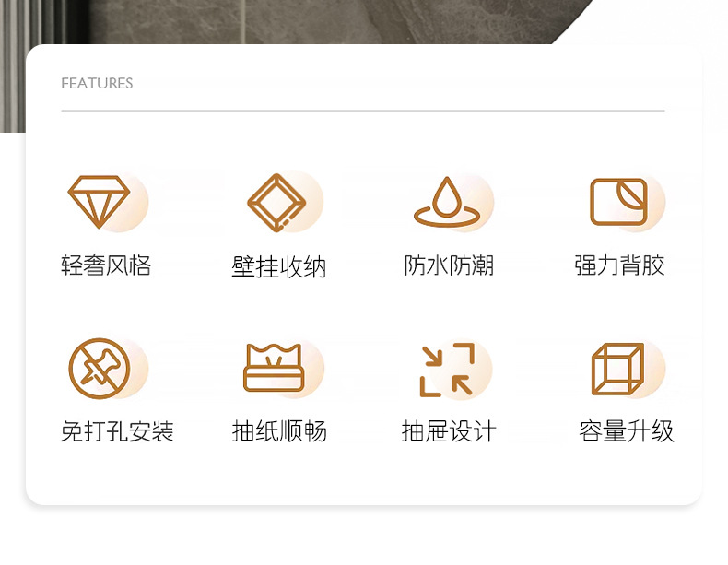
Task: Click the 轻奢风格 label
Action: click(106, 265)
